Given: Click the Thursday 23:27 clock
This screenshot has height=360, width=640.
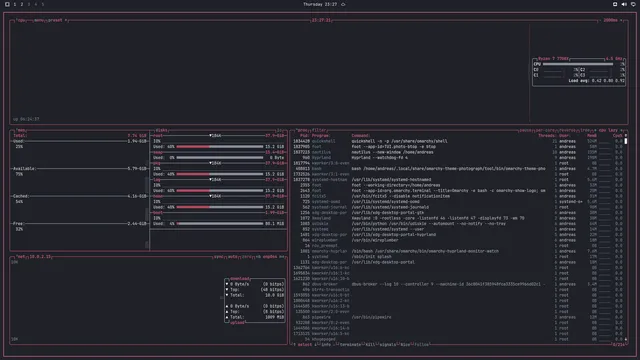Looking at the screenshot, I should click(x=320, y=4).
